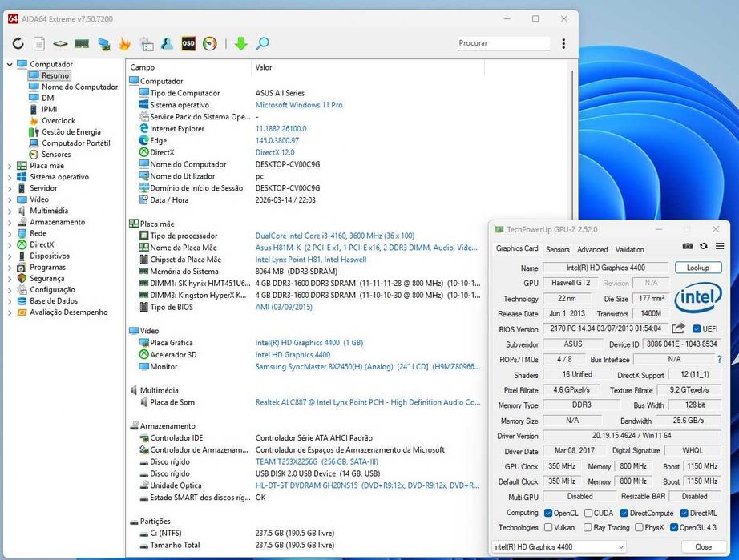Expand the Armazenamento tree node
Viewport: 739px width, 560px height.
(x=10, y=222)
